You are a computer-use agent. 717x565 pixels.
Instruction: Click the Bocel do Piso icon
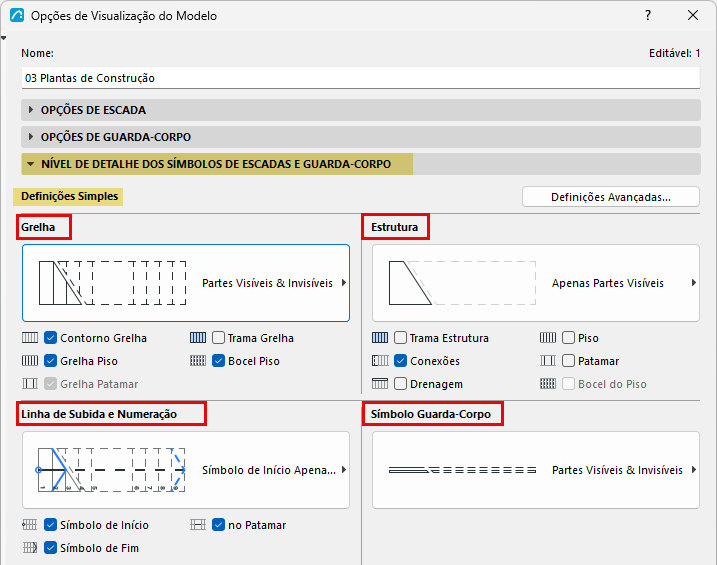click(548, 384)
